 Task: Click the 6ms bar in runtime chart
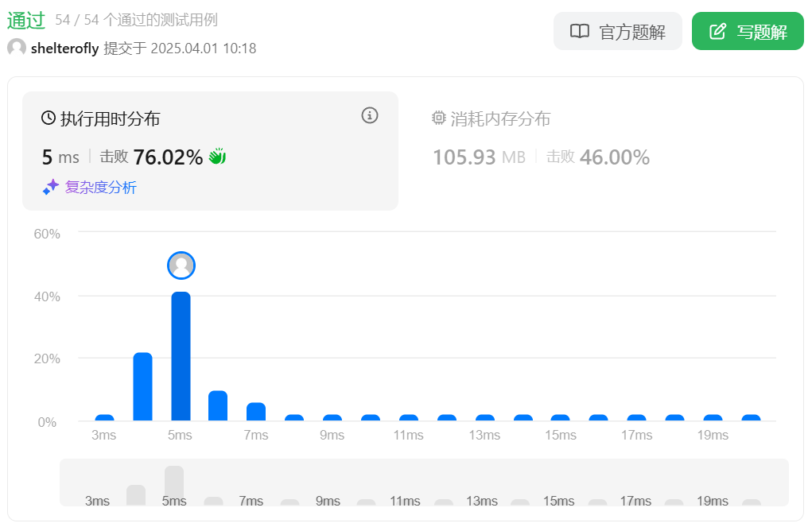coord(218,405)
